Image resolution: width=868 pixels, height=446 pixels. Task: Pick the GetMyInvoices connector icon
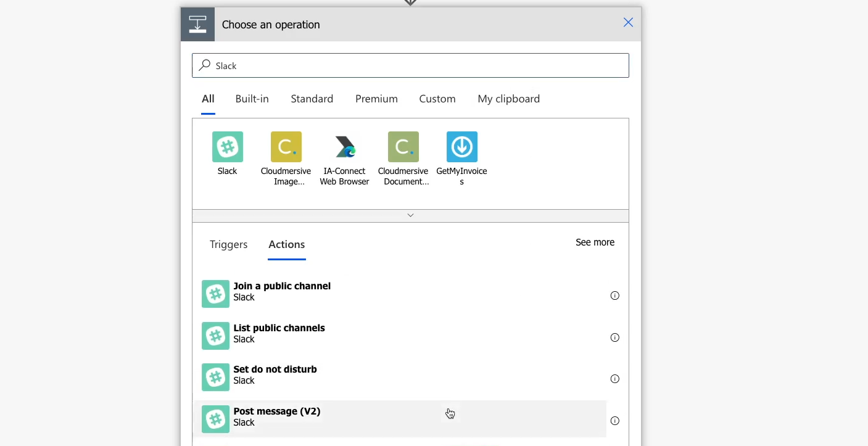pos(462,147)
